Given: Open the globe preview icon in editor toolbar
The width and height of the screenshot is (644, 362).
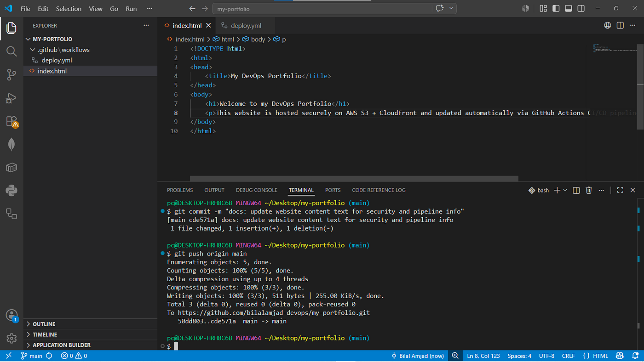Looking at the screenshot, I should click(608, 25).
